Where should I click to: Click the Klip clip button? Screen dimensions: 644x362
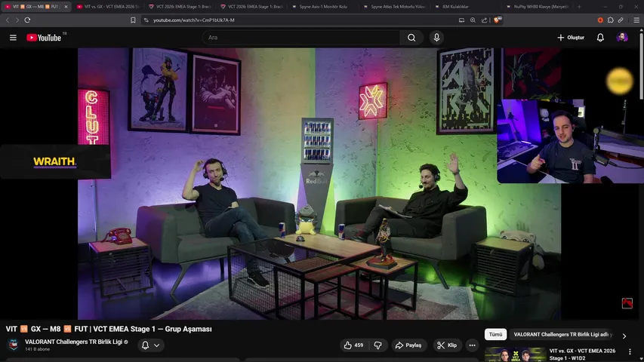447,345
